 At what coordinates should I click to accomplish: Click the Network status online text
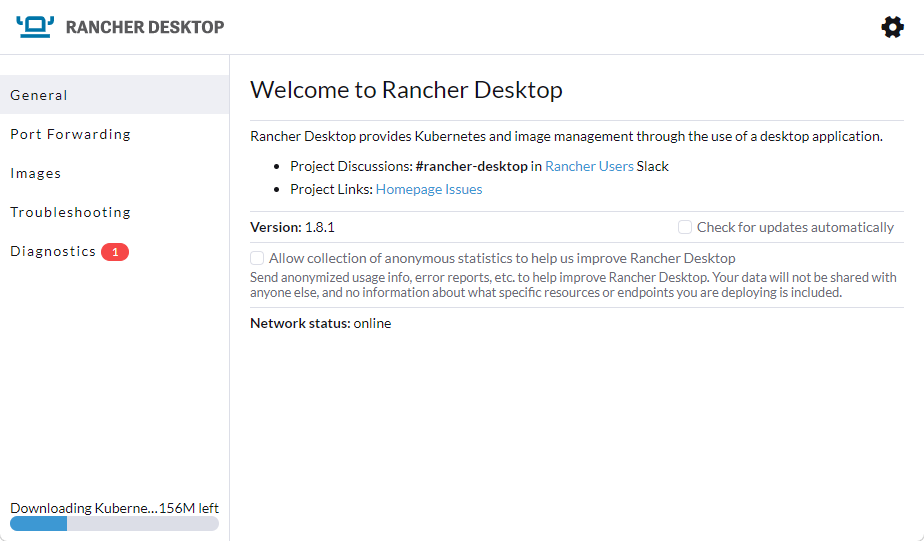point(321,323)
